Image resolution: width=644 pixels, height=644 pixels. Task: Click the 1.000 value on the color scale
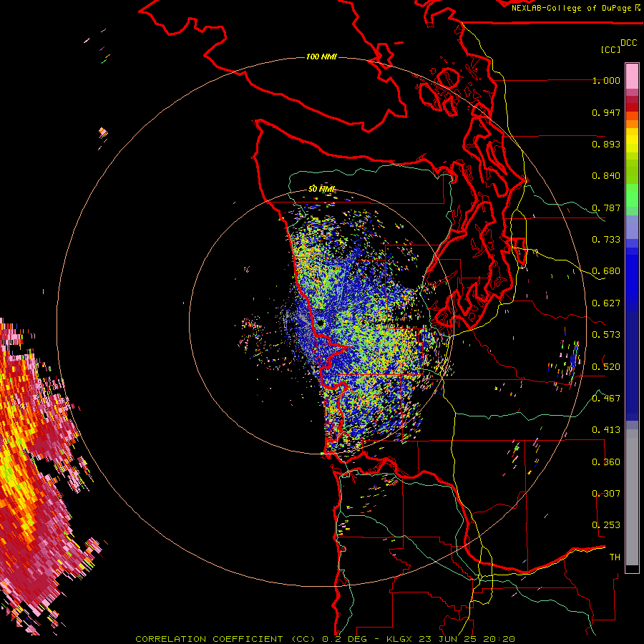coord(606,80)
